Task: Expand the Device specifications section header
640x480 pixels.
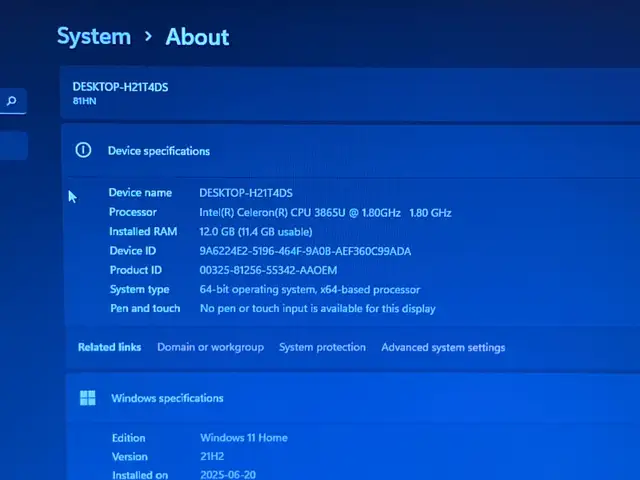Action: click(352, 151)
